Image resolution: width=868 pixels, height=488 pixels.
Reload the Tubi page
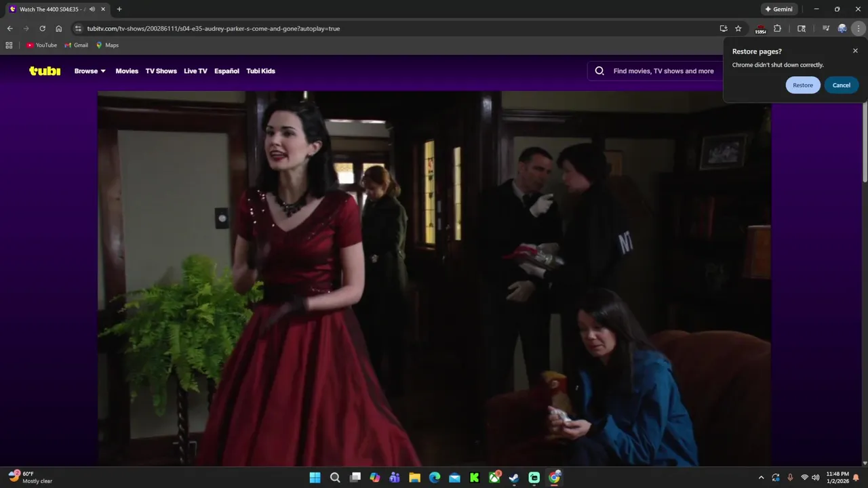click(42, 28)
